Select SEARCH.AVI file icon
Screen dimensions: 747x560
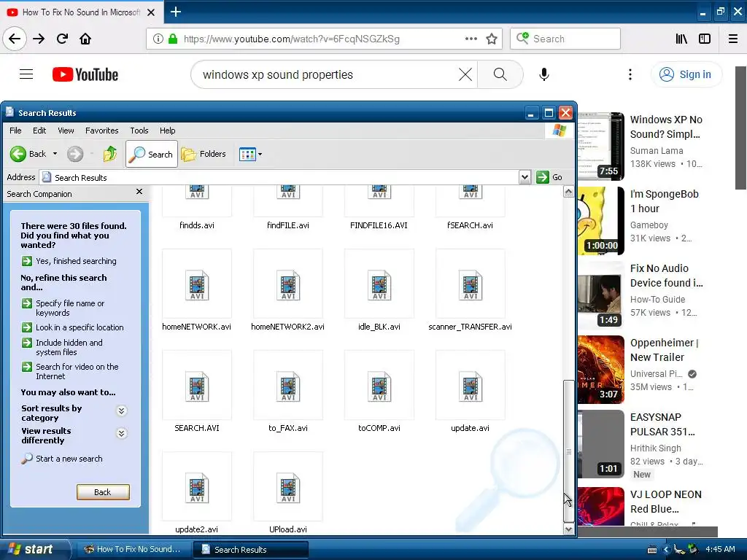tap(197, 387)
